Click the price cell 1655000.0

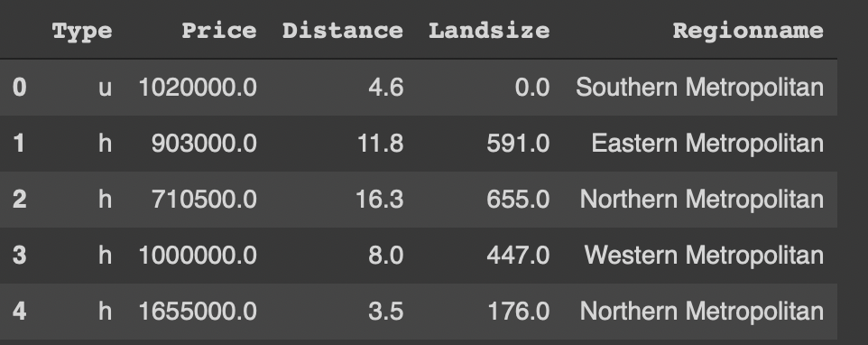(198, 312)
